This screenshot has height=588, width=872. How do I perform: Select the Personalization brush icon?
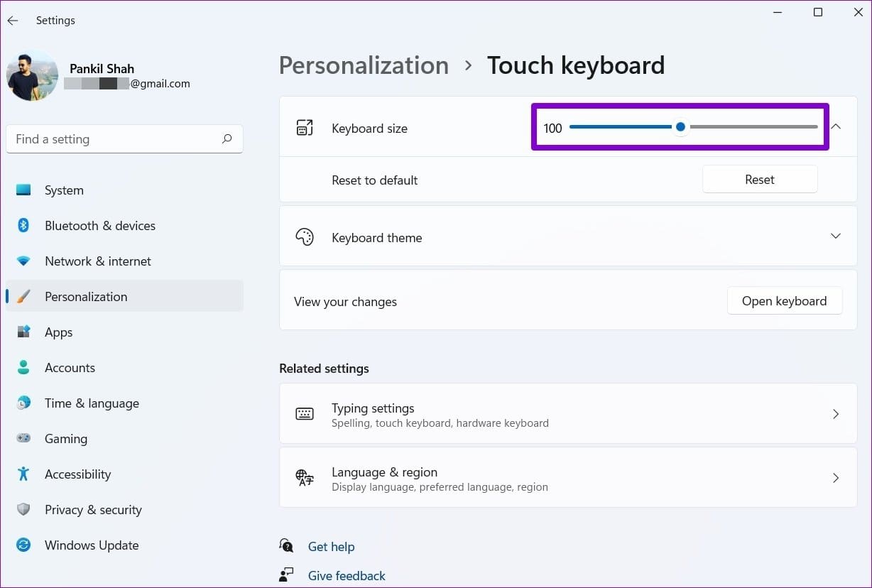(23, 296)
